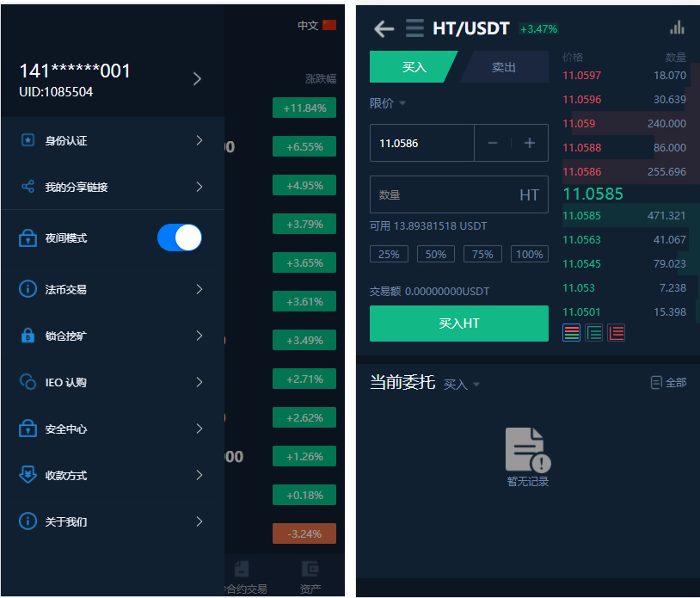Image resolution: width=700 pixels, height=598 pixels.
Task: Choose the 75% amount option
Action: 482,254
